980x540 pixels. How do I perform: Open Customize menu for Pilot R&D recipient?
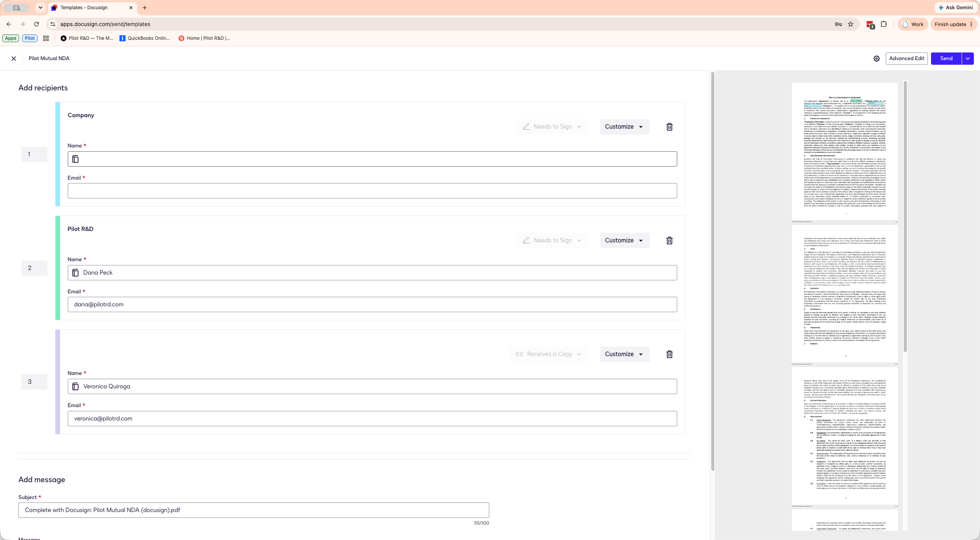(624, 241)
